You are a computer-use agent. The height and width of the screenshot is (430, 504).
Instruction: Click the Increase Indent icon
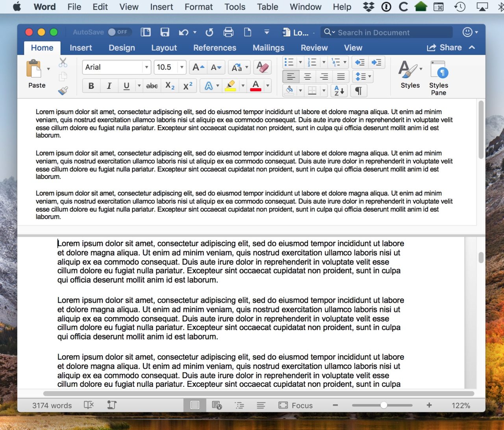[x=376, y=63]
